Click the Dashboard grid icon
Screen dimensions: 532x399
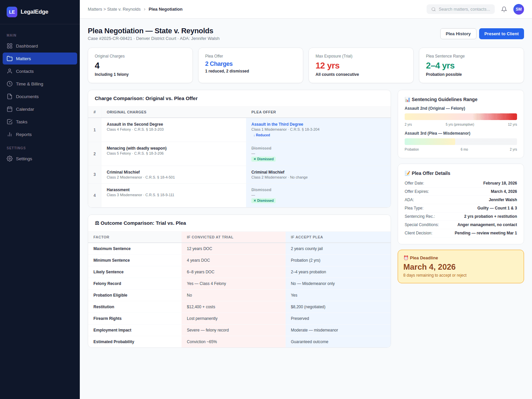click(10, 46)
